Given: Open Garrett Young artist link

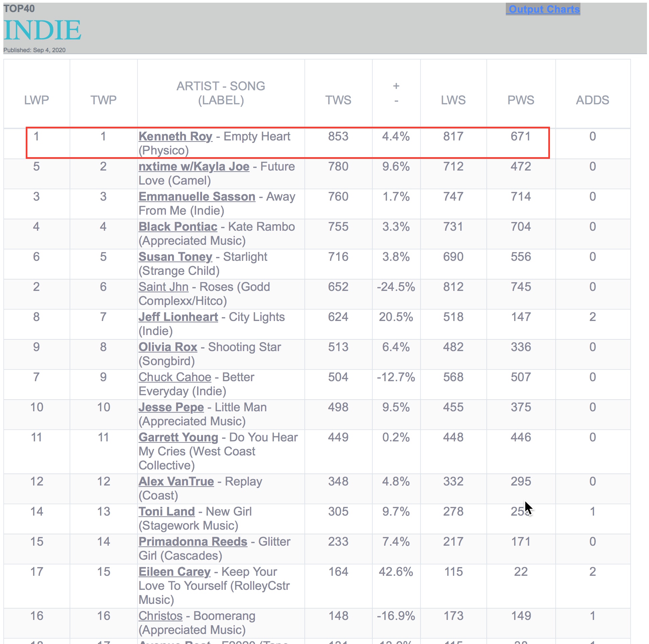Looking at the screenshot, I should pos(178,437).
